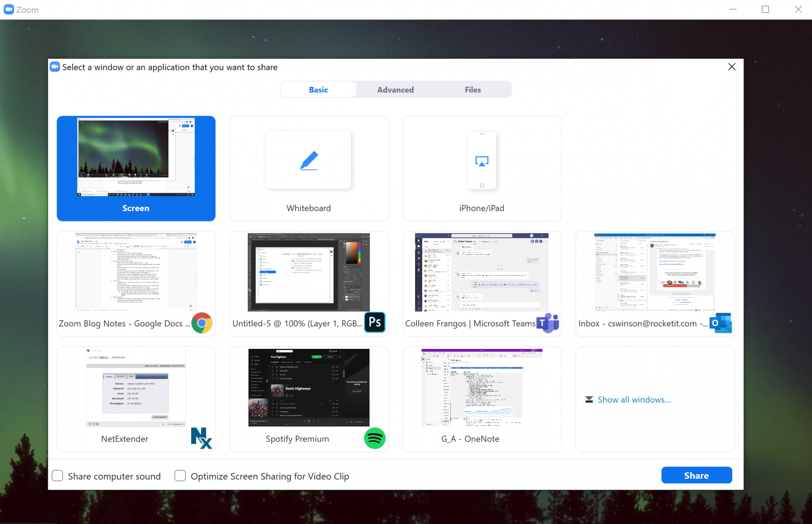Image resolution: width=812 pixels, height=524 pixels.
Task: Click the Spotify logo icon
Action: [x=375, y=438]
